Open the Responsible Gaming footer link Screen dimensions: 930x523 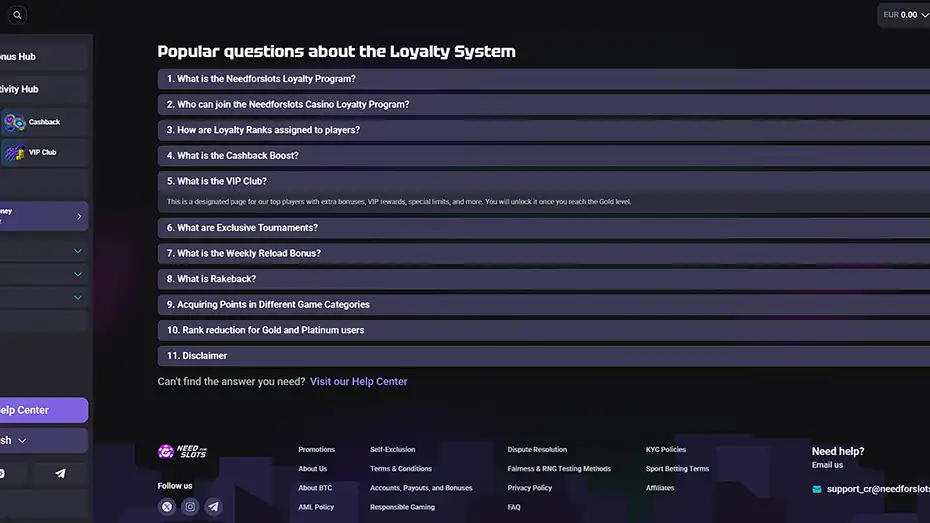pyautogui.click(x=402, y=507)
